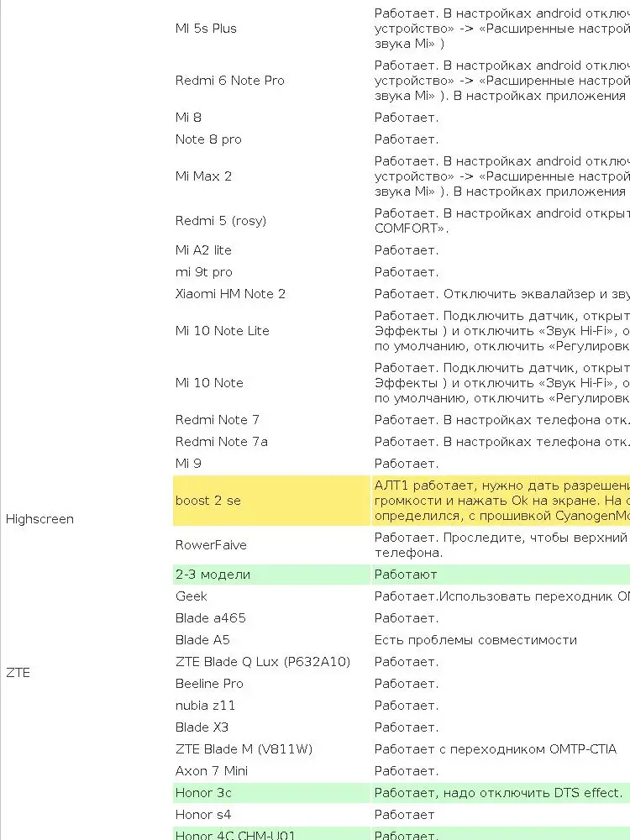Select the RowerFaive model cell
This screenshot has height=840, width=630.
pos(211,545)
